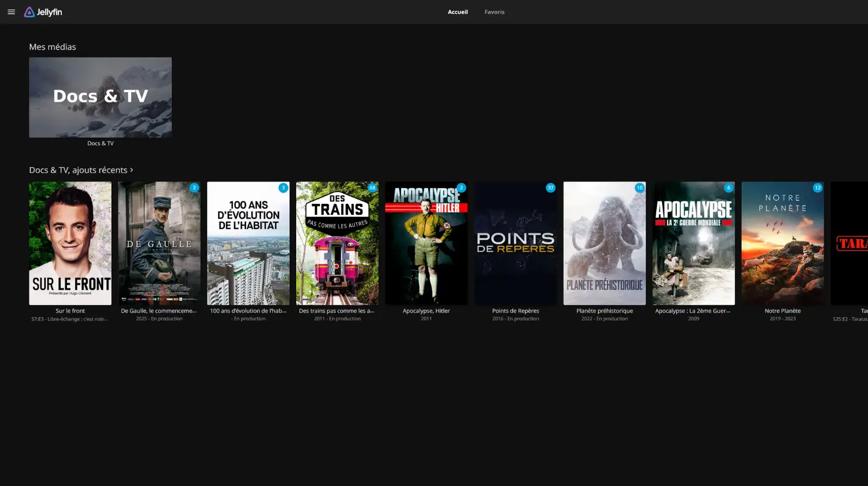
Task: Switch to the Favoris tab
Action: click(494, 12)
